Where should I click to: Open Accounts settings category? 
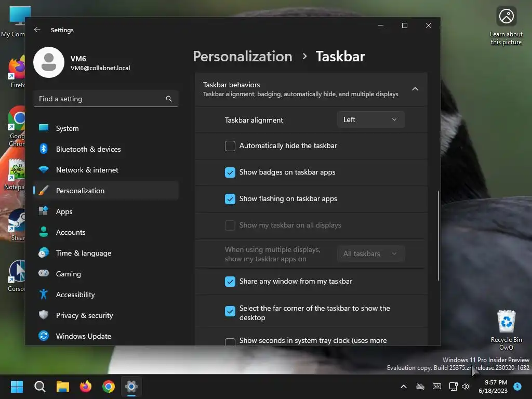pos(106,232)
